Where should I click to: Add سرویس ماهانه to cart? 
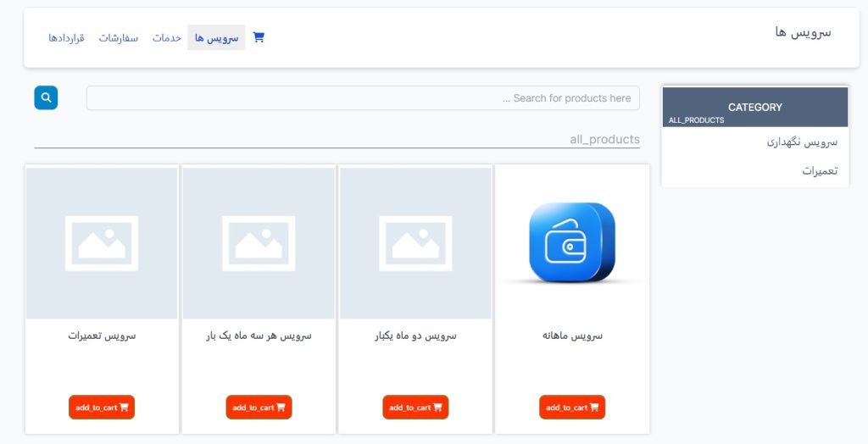tap(572, 408)
